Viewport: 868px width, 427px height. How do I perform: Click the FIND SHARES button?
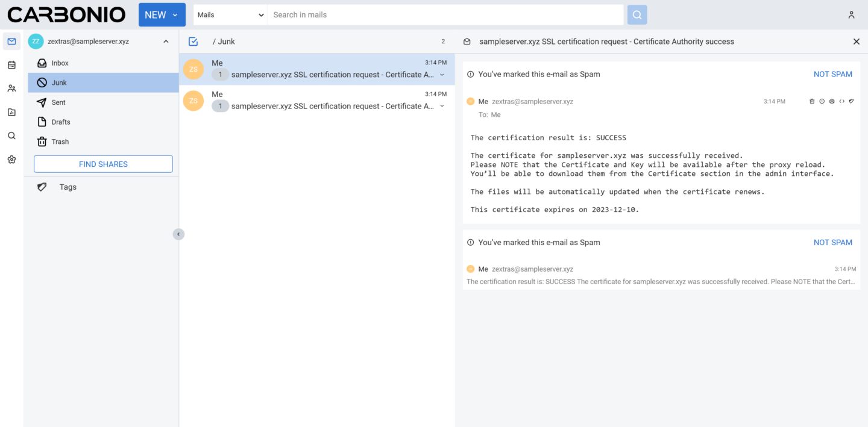coord(102,164)
